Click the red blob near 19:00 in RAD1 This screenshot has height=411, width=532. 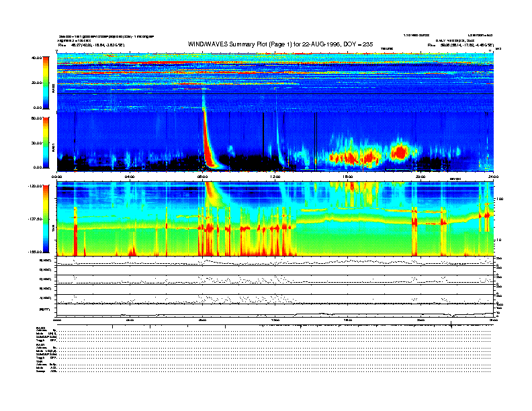tap(400, 152)
